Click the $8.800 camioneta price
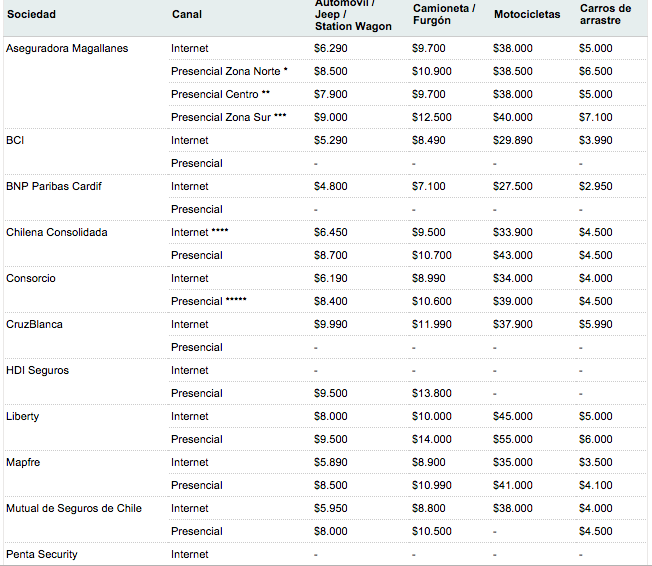This screenshot has height=566, width=652. pos(428,508)
